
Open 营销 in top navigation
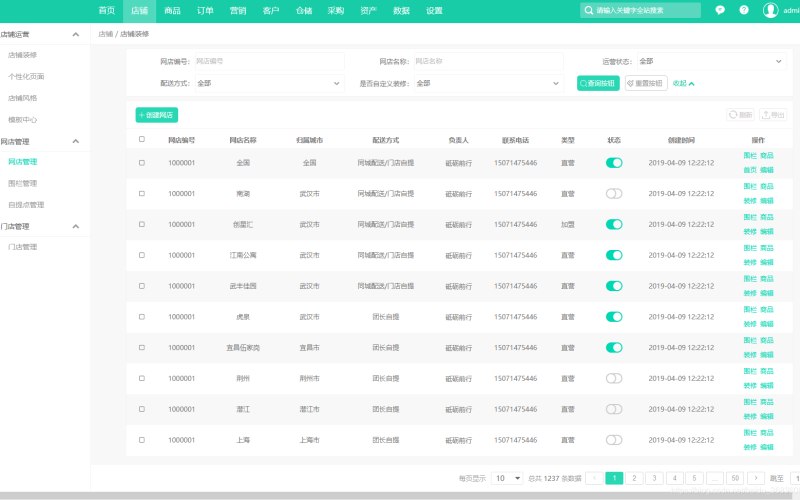(238, 11)
